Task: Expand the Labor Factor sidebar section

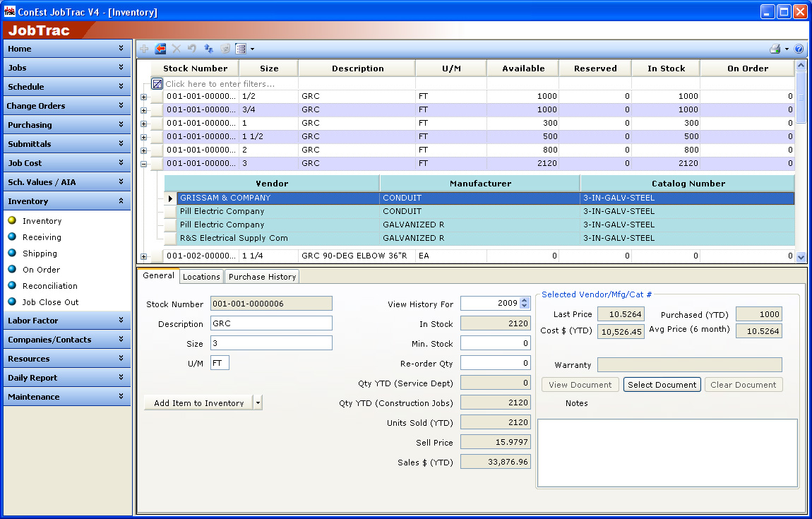Action: 65,321
